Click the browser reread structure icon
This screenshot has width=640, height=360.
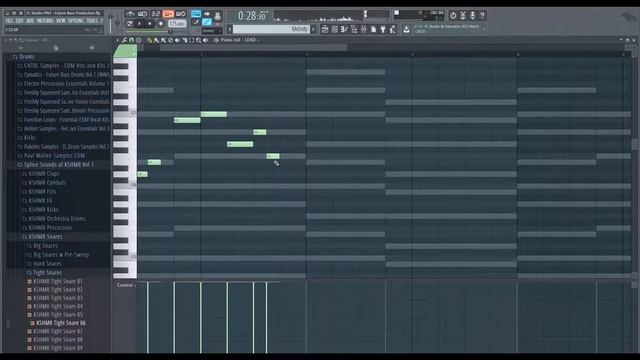coord(15,40)
